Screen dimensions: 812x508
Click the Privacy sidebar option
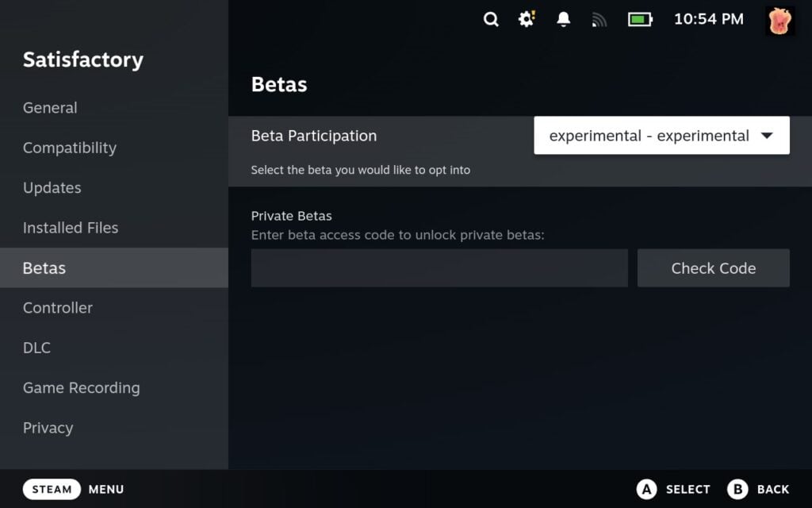[x=48, y=428]
